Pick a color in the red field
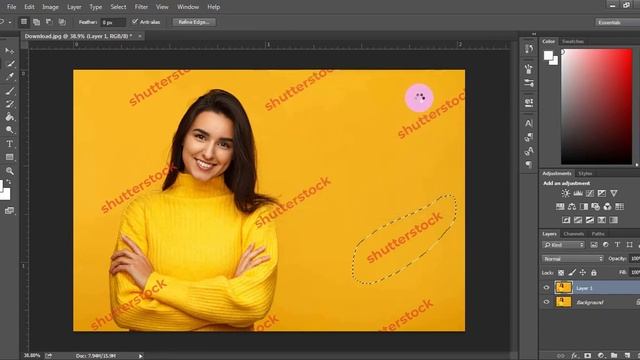Image resolution: width=640 pixels, height=360 pixels. coord(596,107)
